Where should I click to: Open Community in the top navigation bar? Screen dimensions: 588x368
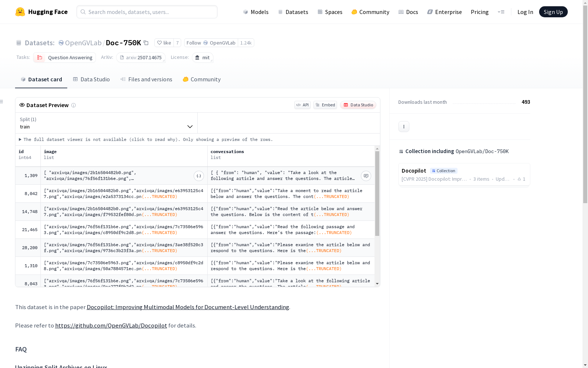pyautogui.click(x=370, y=12)
